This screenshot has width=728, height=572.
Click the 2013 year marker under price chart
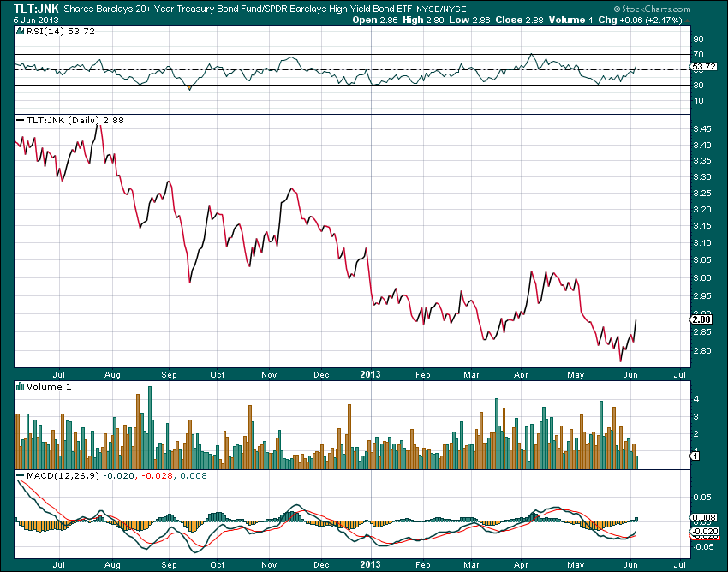pyautogui.click(x=370, y=375)
